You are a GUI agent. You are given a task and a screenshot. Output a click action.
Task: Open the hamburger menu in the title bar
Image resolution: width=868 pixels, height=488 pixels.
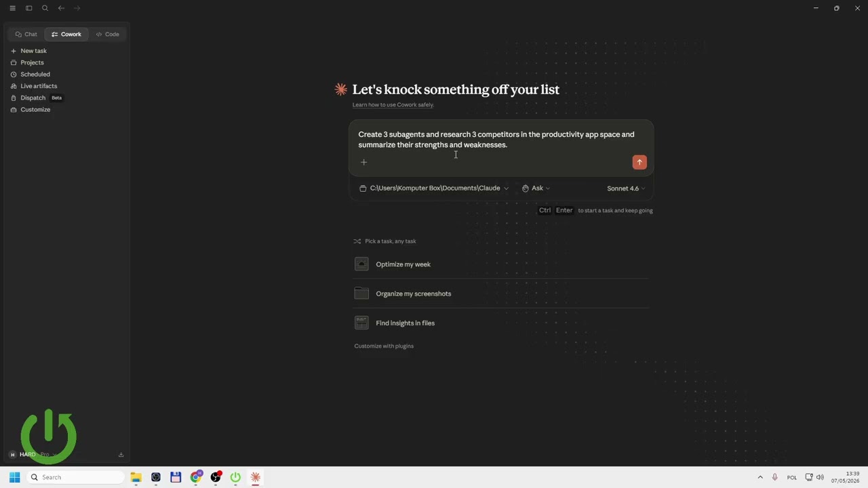coord(12,8)
